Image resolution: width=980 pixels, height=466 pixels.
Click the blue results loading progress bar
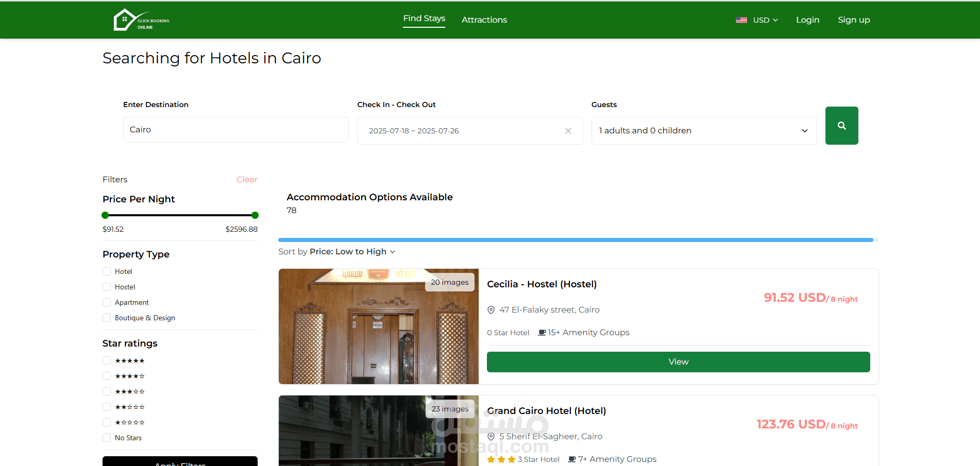point(576,240)
